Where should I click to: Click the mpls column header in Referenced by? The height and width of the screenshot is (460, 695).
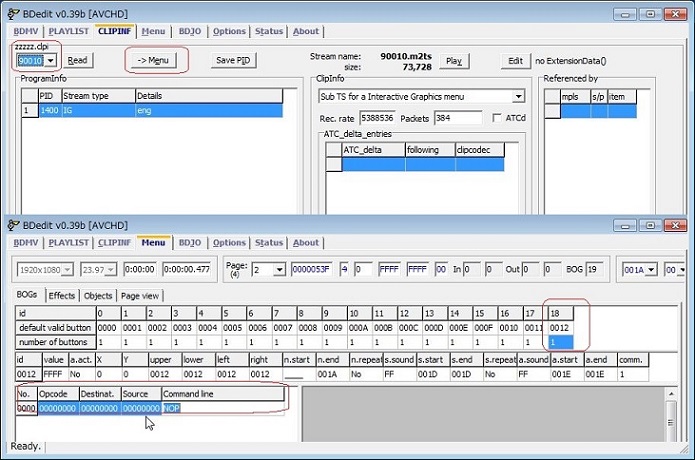coord(575,97)
